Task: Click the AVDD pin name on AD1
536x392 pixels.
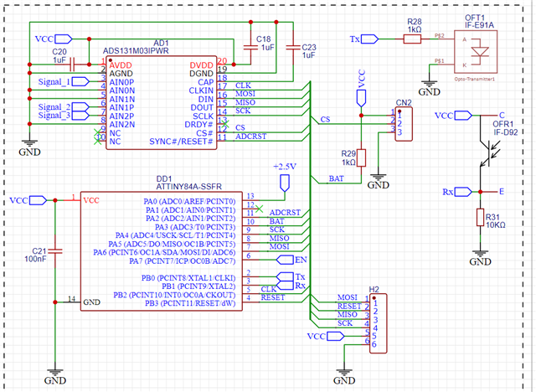Action: pos(121,65)
